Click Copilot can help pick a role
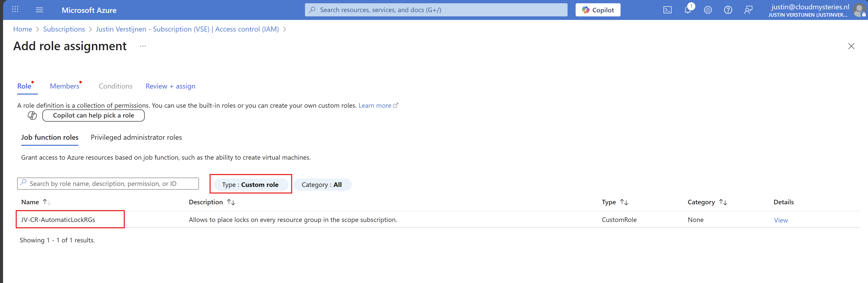Screen dimensions: 868x283 (93, 116)
